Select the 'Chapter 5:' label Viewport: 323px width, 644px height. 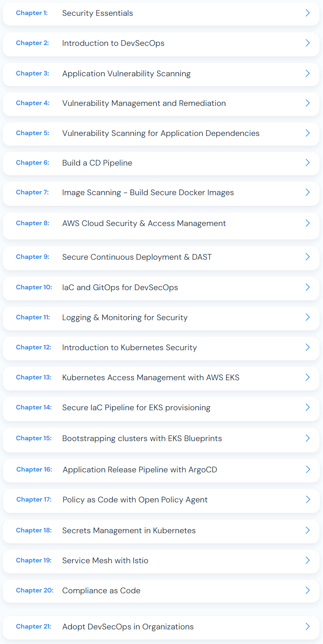[x=33, y=133]
